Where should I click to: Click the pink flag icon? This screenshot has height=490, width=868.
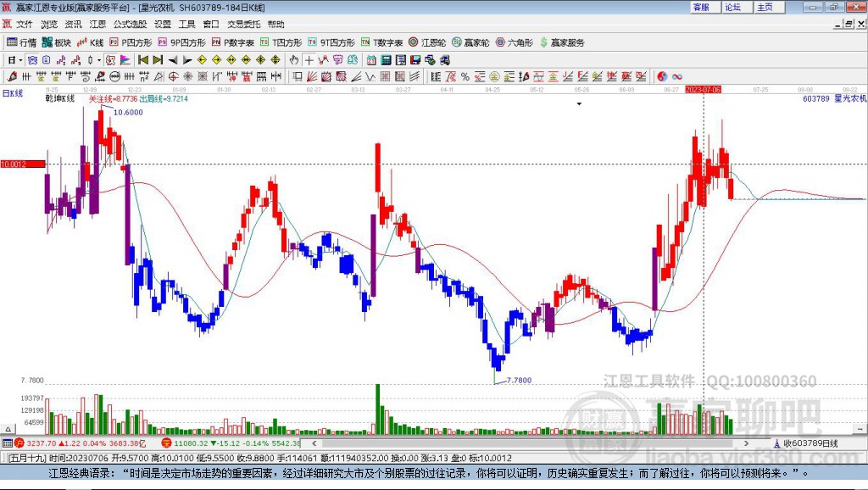click(125, 60)
